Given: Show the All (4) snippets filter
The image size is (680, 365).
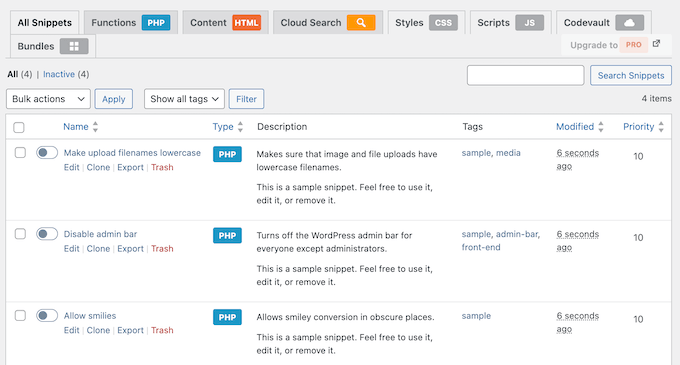Looking at the screenshot, I should 20,74.
